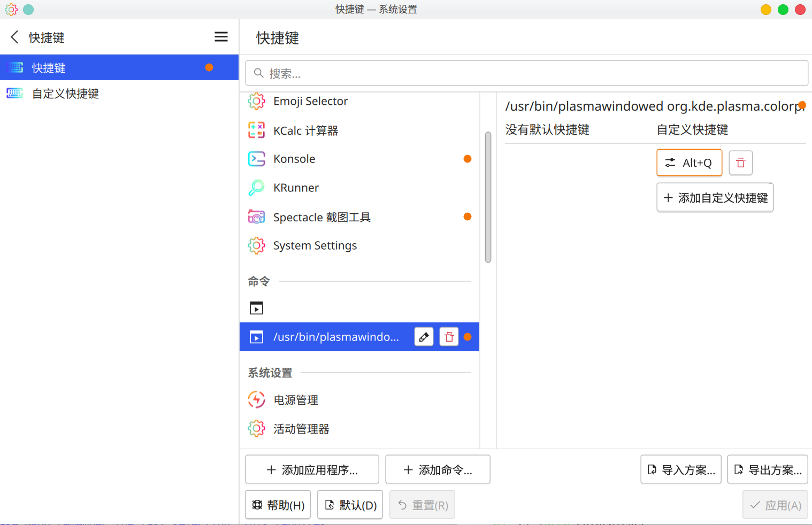Click the Konsole terminal icon
Viewport: 812px width, 525px height.
pos(256,158)
